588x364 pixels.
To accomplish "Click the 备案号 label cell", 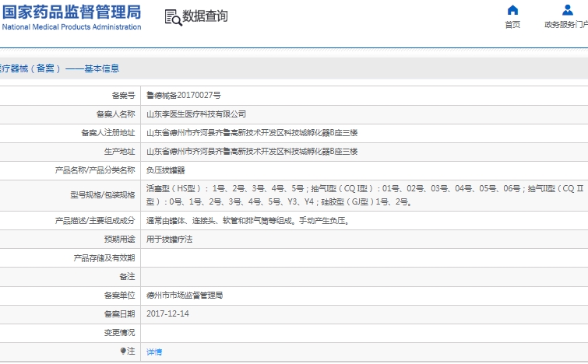I will 123,96.
